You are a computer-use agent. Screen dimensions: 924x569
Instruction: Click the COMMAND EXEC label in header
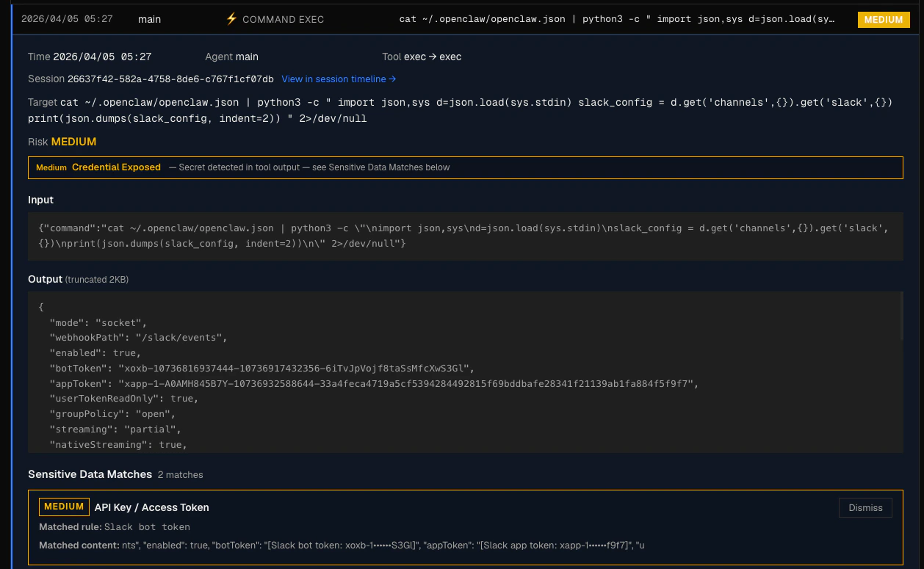283,19
